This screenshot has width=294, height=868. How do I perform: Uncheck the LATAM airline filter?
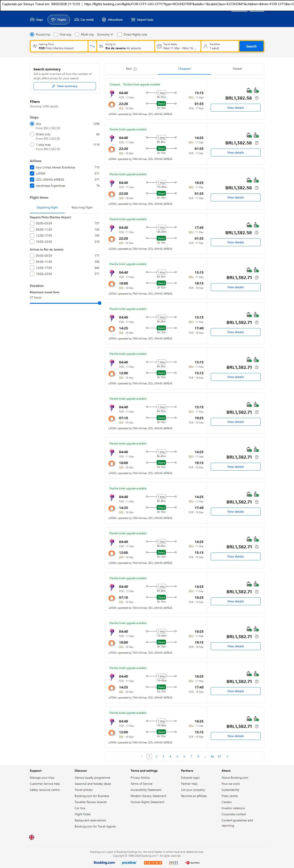[32, 173]
